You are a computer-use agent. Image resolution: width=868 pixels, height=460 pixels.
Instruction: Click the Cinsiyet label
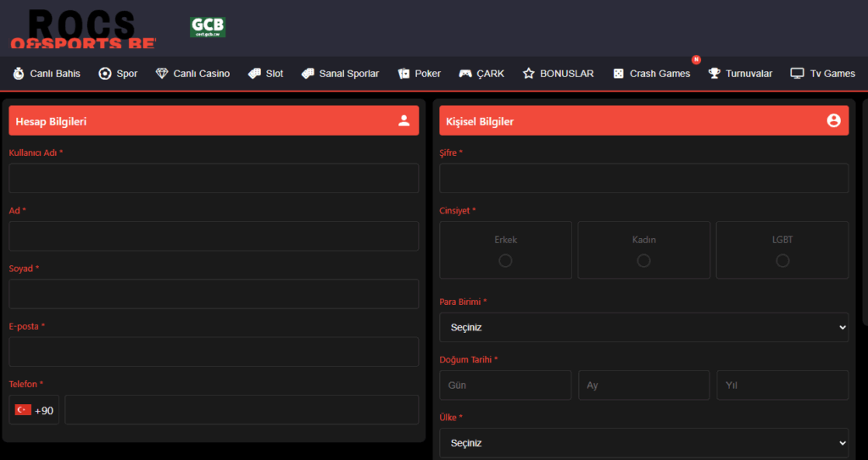458,210
